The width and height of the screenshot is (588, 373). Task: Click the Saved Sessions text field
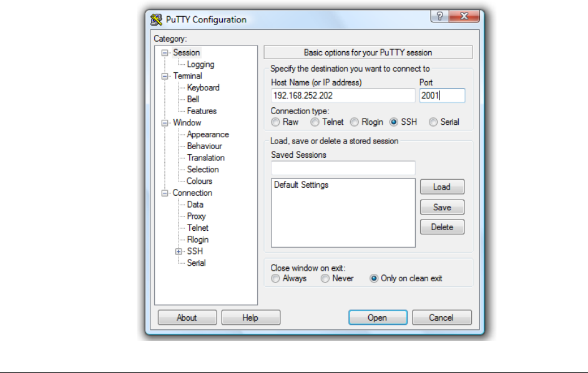[x=343, y=168]
